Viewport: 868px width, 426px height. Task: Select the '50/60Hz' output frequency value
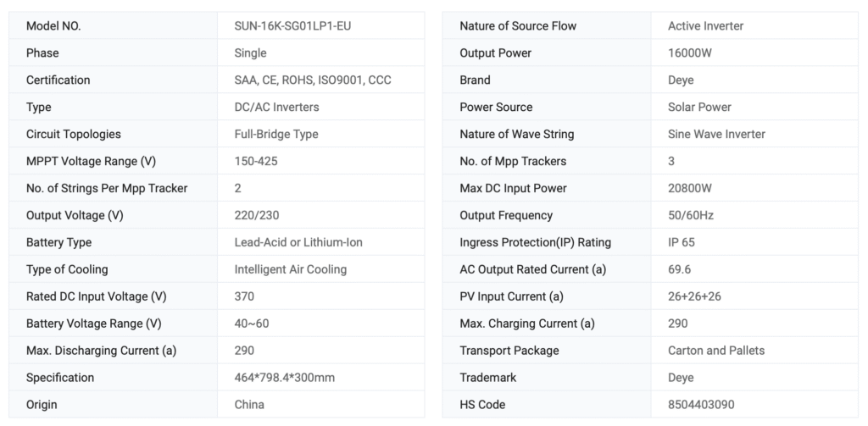pyautogui.click(x=691, y=215)
